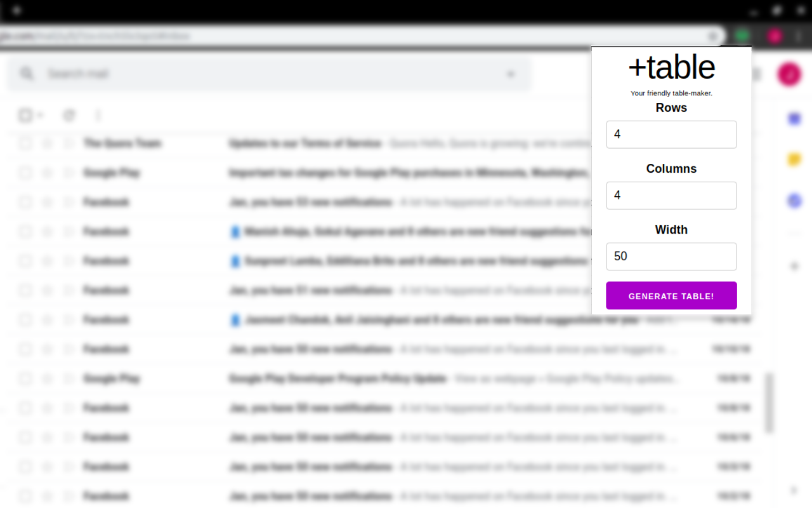
Task: Open the Calendar icon in the side panel
Action: pyautogui.click(x=794, y=119)
